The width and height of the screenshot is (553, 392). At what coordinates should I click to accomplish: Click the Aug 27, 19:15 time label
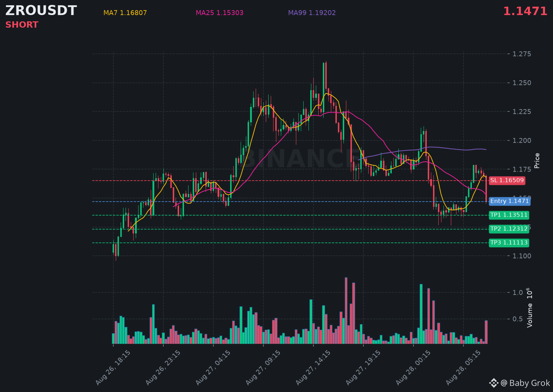click(x=363, y=368)
